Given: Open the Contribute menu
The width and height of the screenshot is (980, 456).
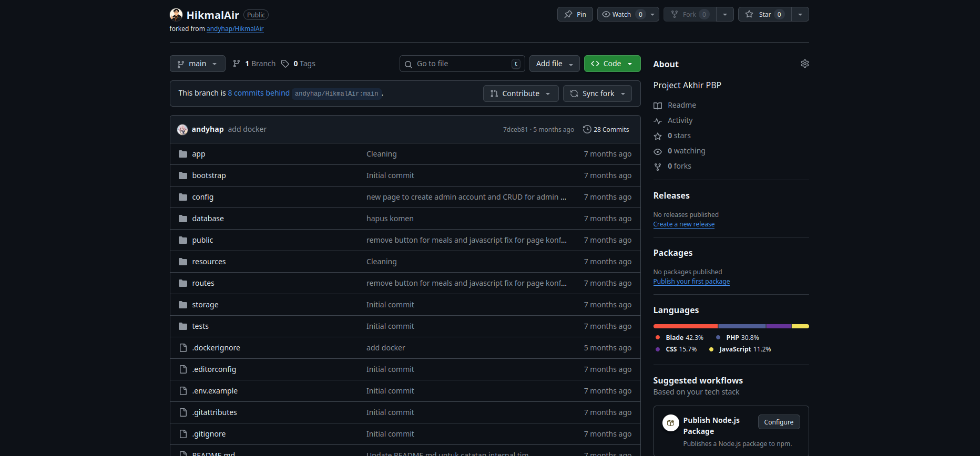Looking at the screenshot, I should [520, 94].
